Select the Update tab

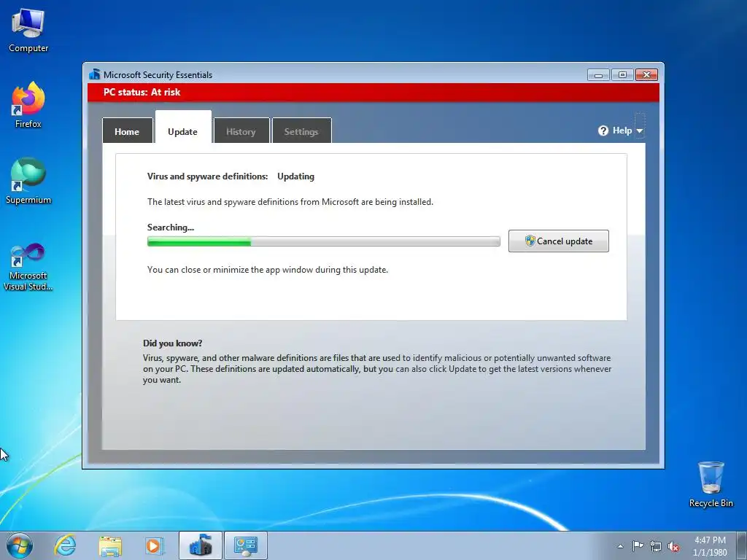coord(183,127)
